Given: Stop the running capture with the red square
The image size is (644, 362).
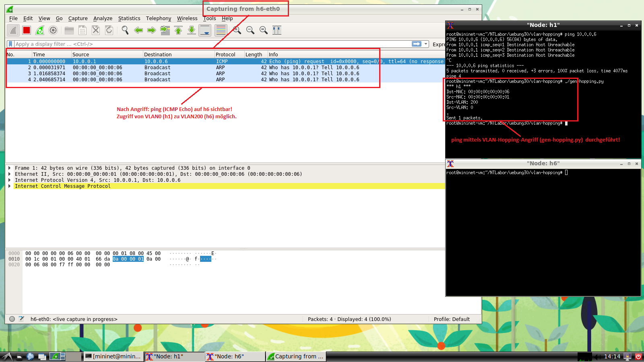Looking at the screenshot, I should [27, 30].
